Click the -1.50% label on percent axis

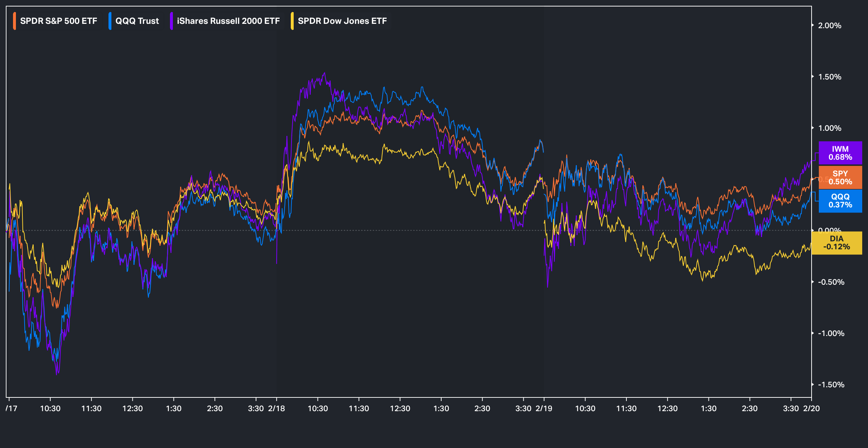pos(831,385)
